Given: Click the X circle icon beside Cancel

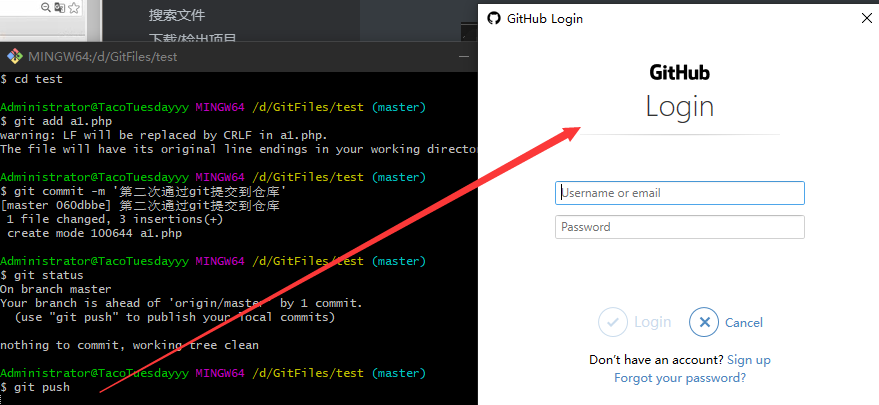Looking at the screenshot, I should 704,322.
